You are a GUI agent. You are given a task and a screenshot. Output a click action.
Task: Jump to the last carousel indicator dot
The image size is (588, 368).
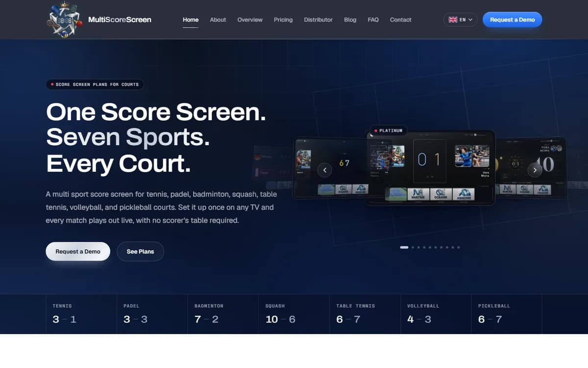click(459, 247)
